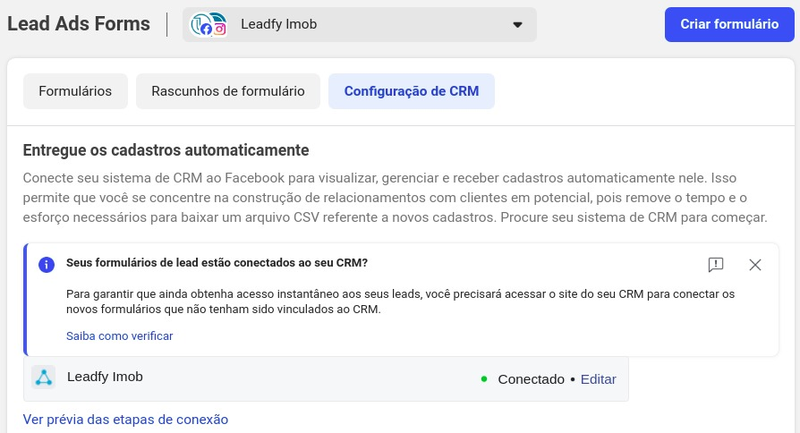Open the Leadfy Imob page selector
The width and height of the screenshot is (800, 433).
point(360,24)
